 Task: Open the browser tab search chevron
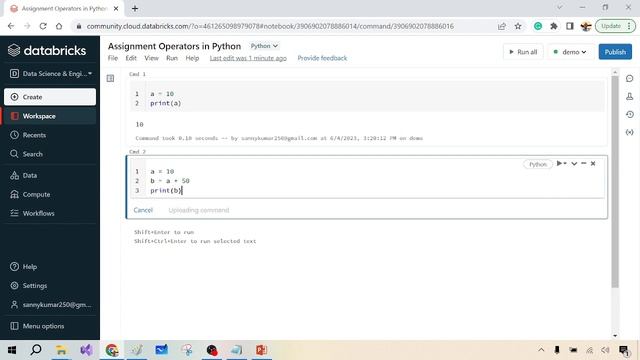[560, 7]
